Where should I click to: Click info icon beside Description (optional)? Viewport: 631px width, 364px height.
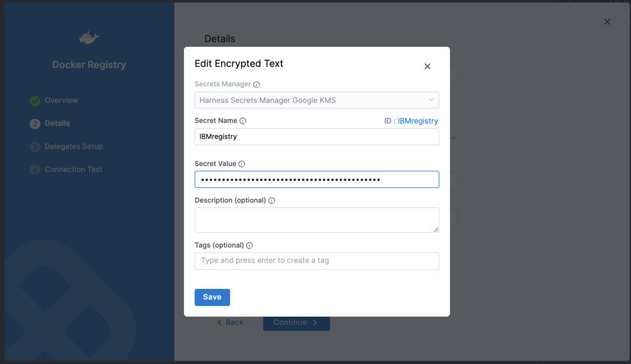271,201
